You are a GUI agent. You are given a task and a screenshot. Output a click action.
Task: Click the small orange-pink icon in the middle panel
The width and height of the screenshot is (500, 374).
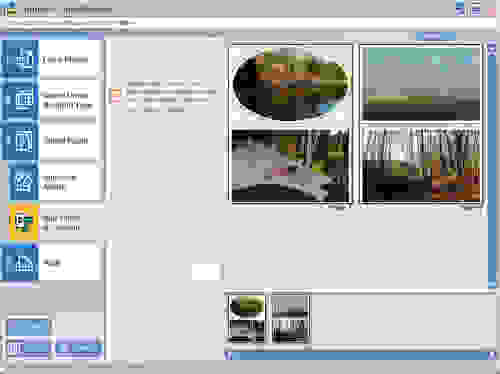click(116, 95)
